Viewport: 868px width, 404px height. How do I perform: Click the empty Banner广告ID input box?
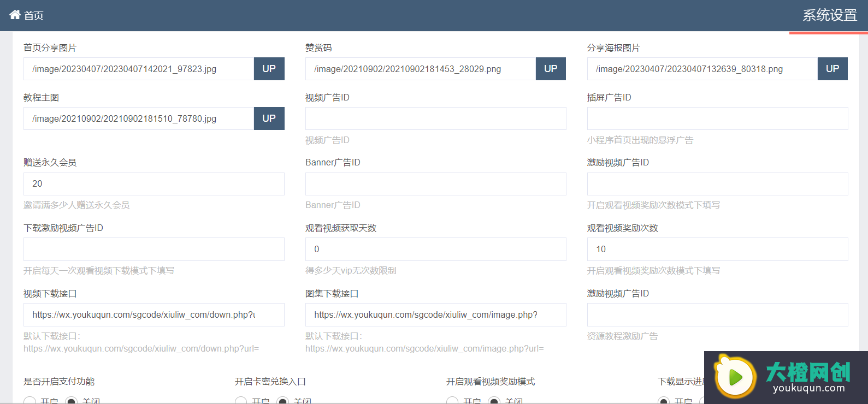pyautogui.click(x=436, y=184)
